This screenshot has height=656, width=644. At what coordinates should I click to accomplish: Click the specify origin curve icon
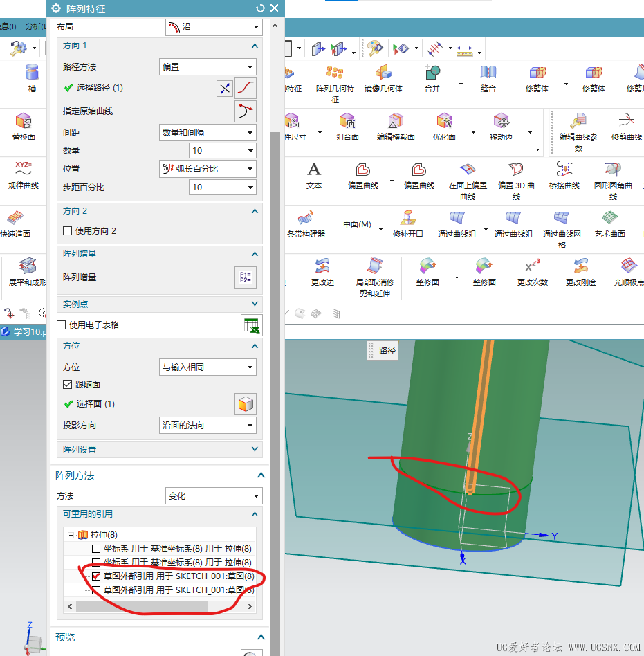(x=246, y=111)
